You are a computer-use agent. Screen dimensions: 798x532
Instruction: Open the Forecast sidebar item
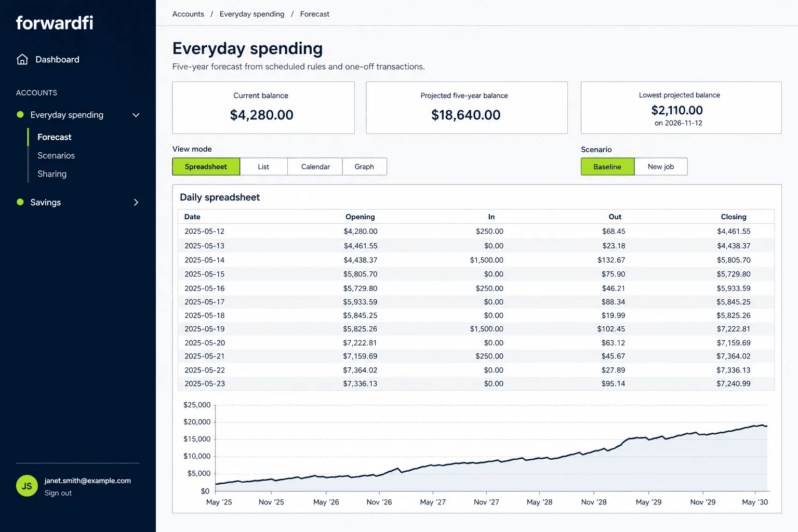[x=55, y=137]
